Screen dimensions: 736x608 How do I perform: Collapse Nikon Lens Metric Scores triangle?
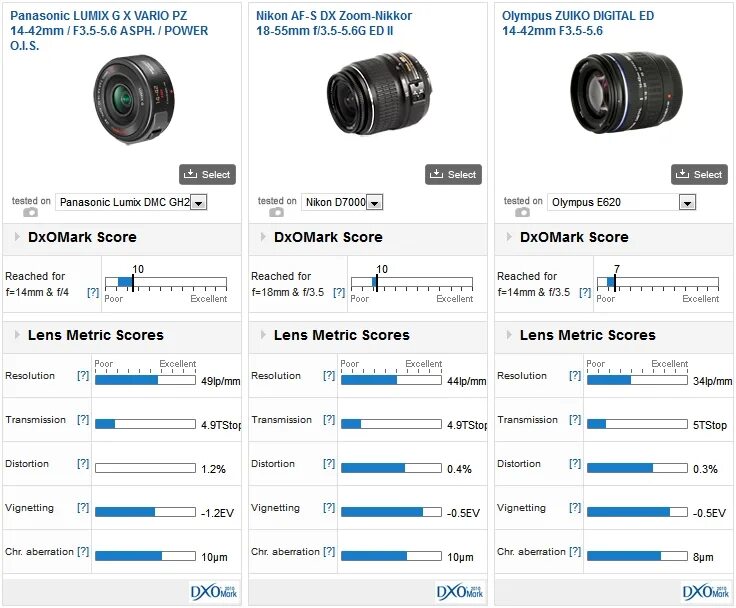(263, 335)
